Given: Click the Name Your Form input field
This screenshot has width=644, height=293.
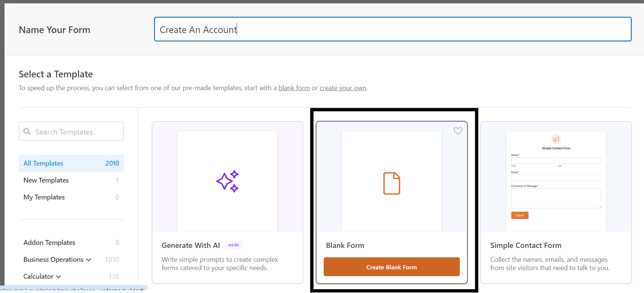Looking at the screenshot, I should pyautogui.click(x=393, y=29).
